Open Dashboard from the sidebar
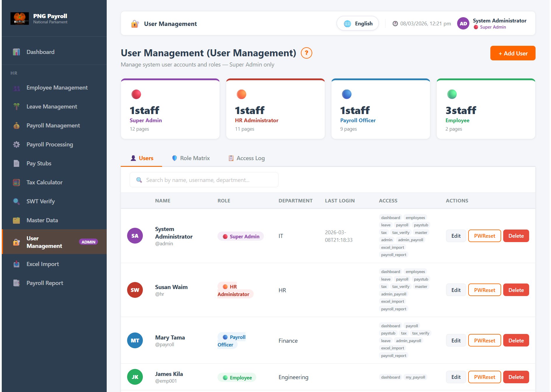This screenshot has height=392, width=551. click(54, 52)
